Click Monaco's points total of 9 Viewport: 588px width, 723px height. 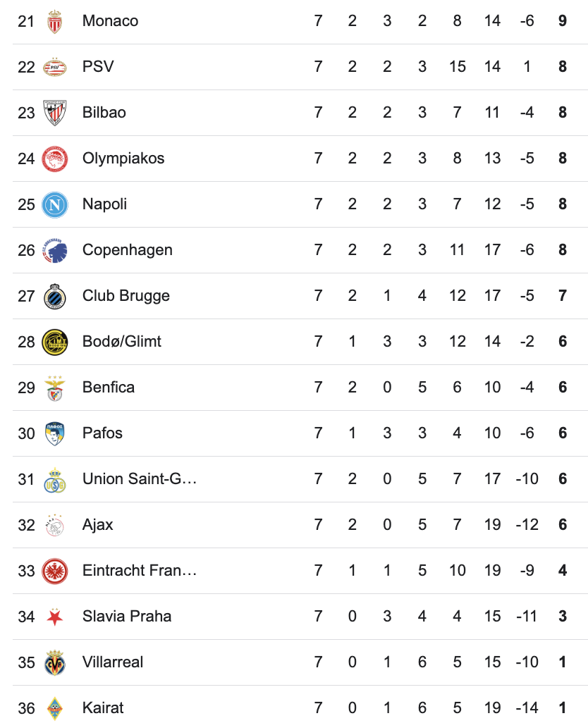click(x=563, y=21)
